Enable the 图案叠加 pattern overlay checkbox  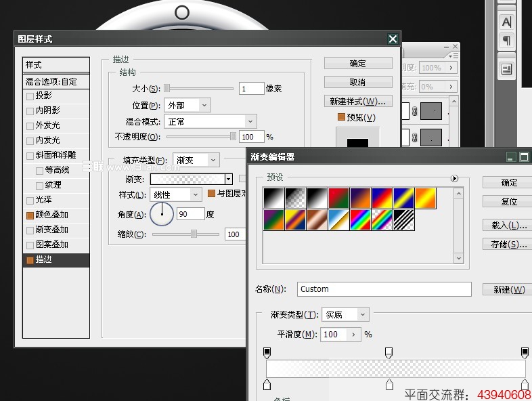[30, 245]
